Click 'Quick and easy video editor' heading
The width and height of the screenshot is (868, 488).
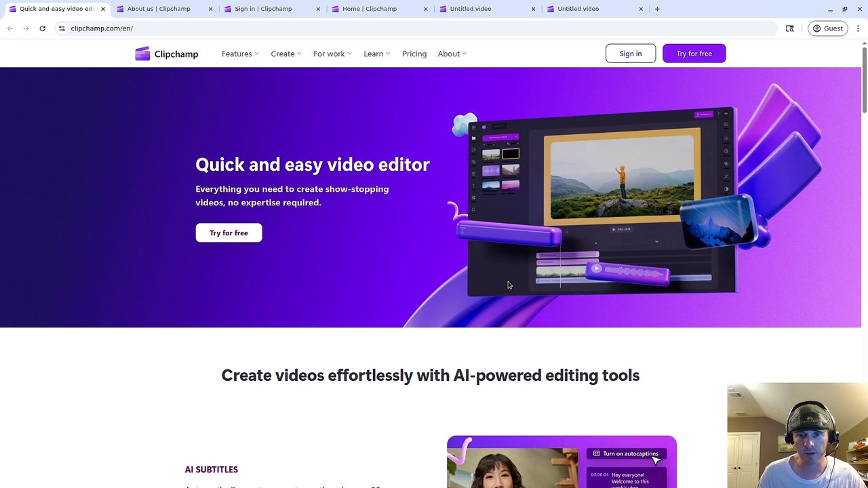313,165
